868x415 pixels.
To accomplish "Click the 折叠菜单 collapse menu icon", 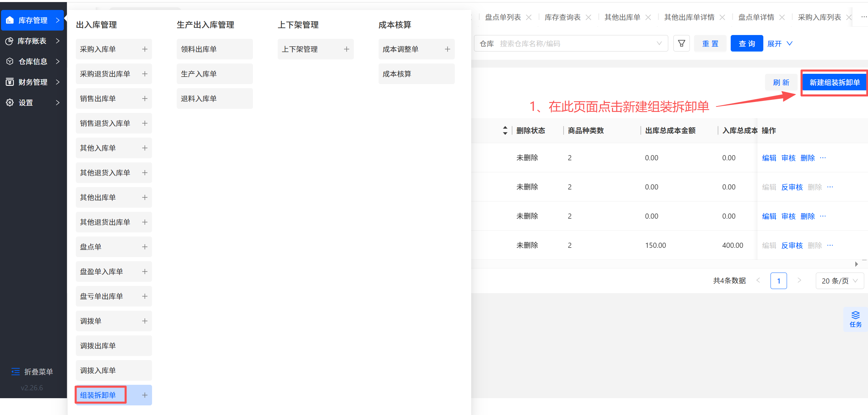I will coord(16,372).
